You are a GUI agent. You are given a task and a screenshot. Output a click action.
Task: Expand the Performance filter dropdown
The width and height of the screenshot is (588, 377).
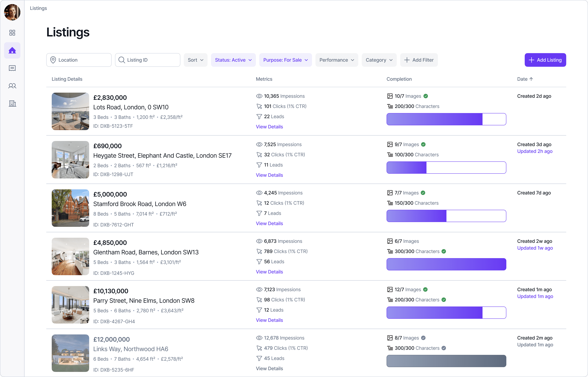(x=337, y=60)
